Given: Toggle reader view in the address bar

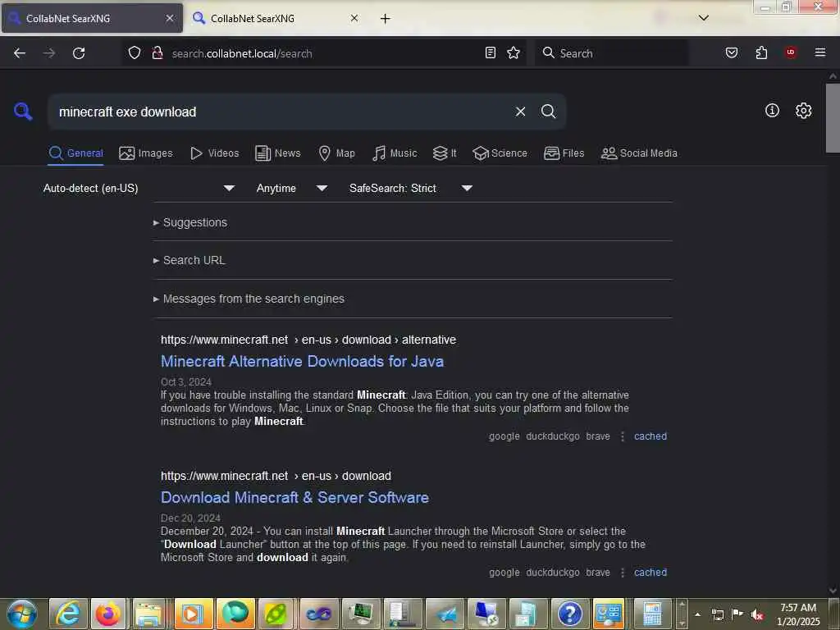Looking at the screenshot, I should click(x=491, y=52).
